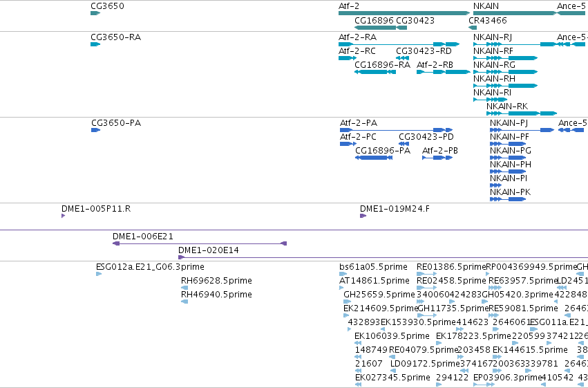Select the NKAIN-PI protein feature
Viewport: 588px width, 388px height.
[495, 185]
